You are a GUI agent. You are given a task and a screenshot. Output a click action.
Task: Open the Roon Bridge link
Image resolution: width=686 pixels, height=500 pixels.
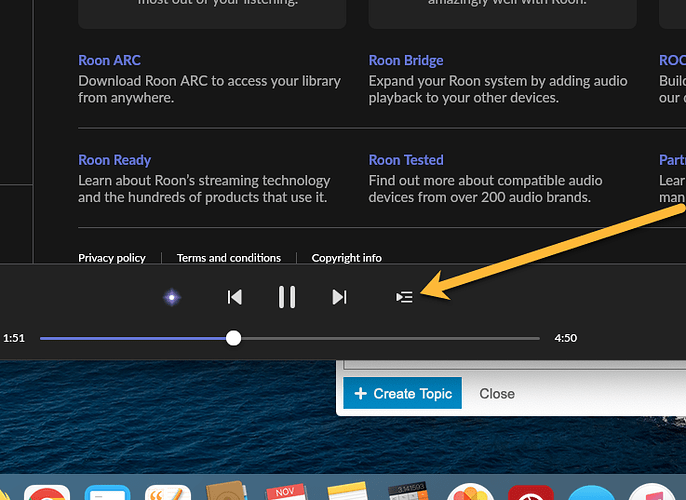(x=406, y=60)
